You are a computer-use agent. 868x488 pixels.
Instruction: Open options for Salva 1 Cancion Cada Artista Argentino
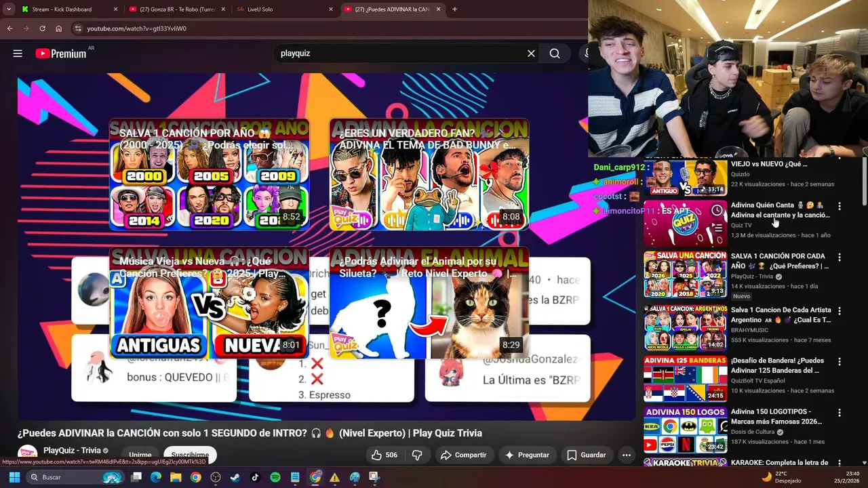[840, 311]
